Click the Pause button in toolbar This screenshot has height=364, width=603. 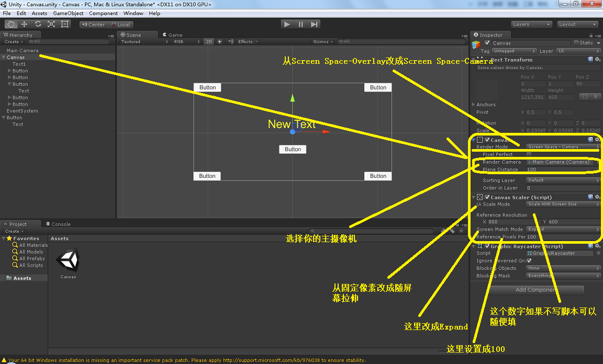pos(301,24)
